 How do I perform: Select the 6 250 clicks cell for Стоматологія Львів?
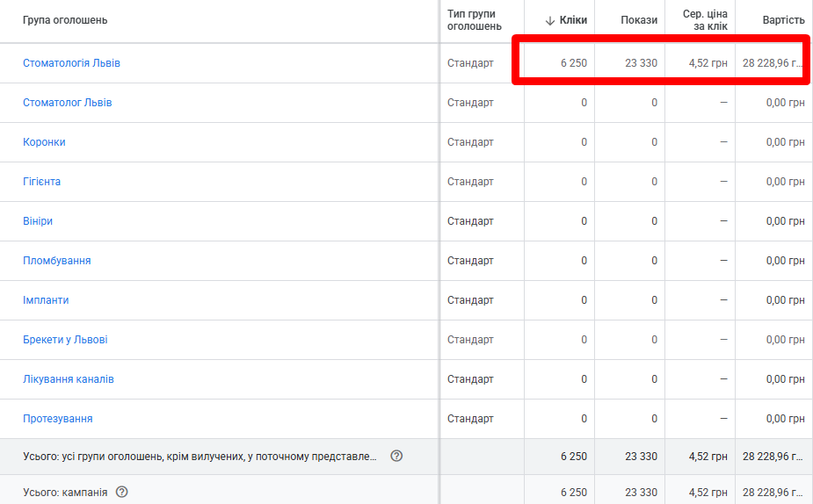click(x=573, y=63)
